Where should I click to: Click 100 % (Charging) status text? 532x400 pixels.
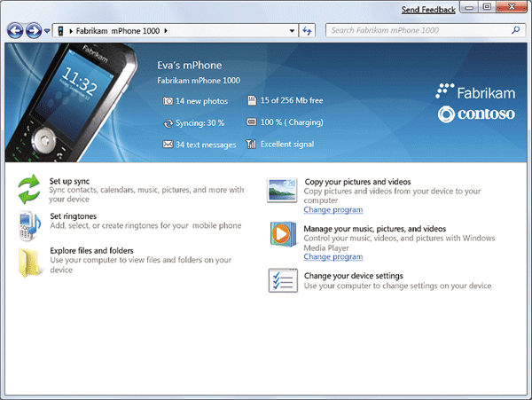[x=292, y=122]
